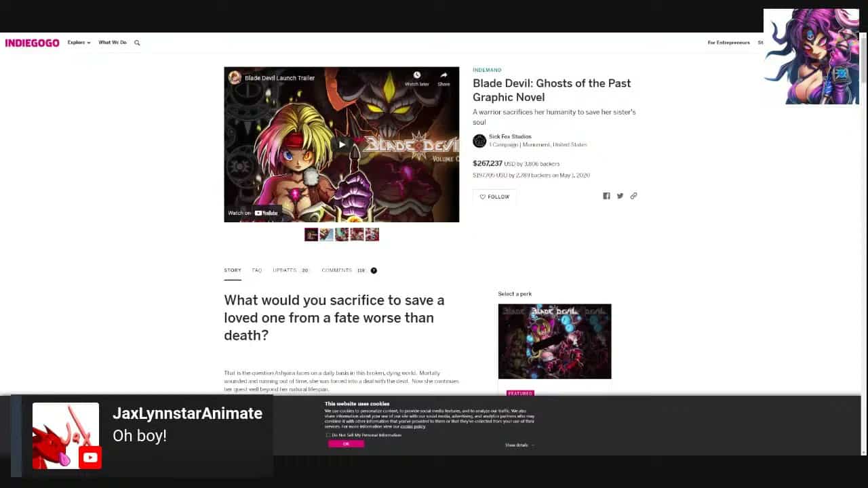Expand Show details in cookie banner

[x=519, y=445]
